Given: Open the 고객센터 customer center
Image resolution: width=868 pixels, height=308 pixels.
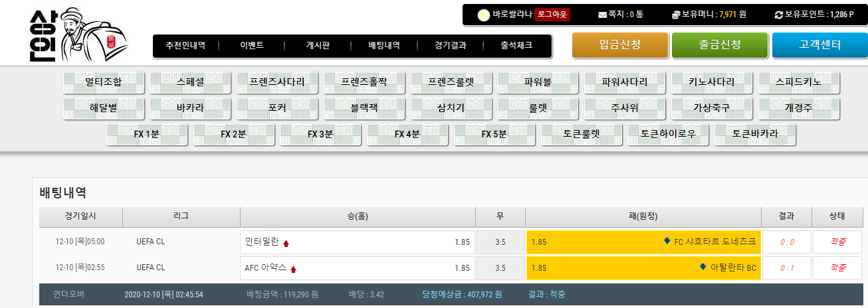Looking at the screenshot, I should click(819, 45).
